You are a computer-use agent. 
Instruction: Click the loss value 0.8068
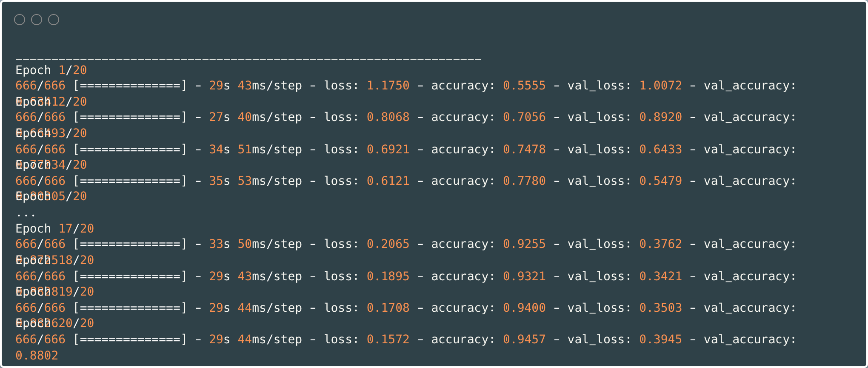tap(388, 117)
